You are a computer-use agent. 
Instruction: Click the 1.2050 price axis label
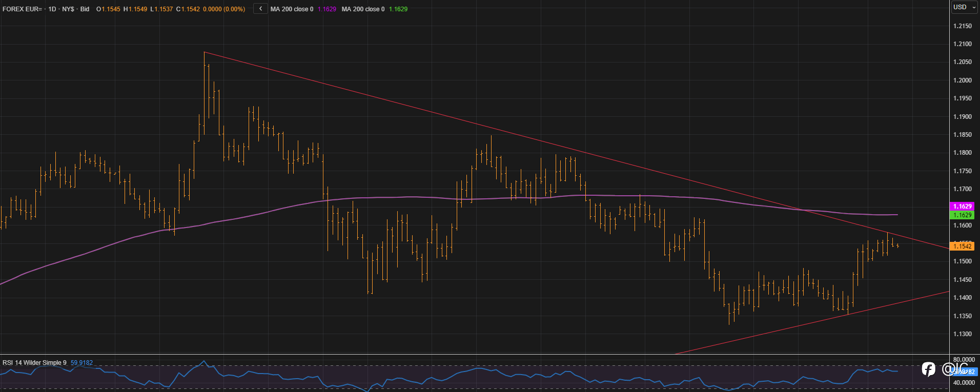click(963, 62)
